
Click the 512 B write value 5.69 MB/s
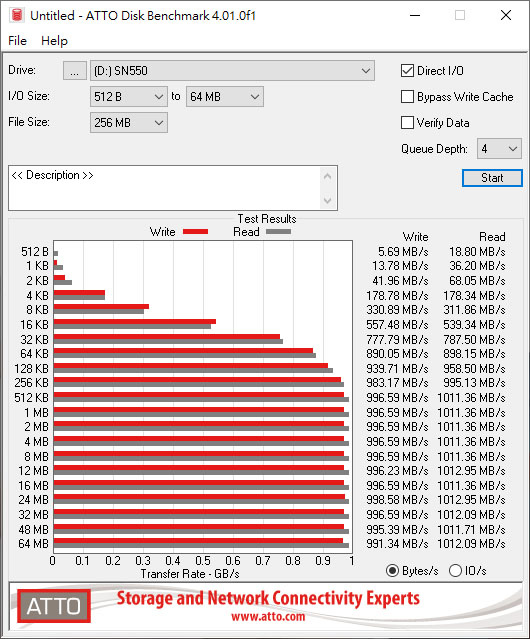coord(403,252)
